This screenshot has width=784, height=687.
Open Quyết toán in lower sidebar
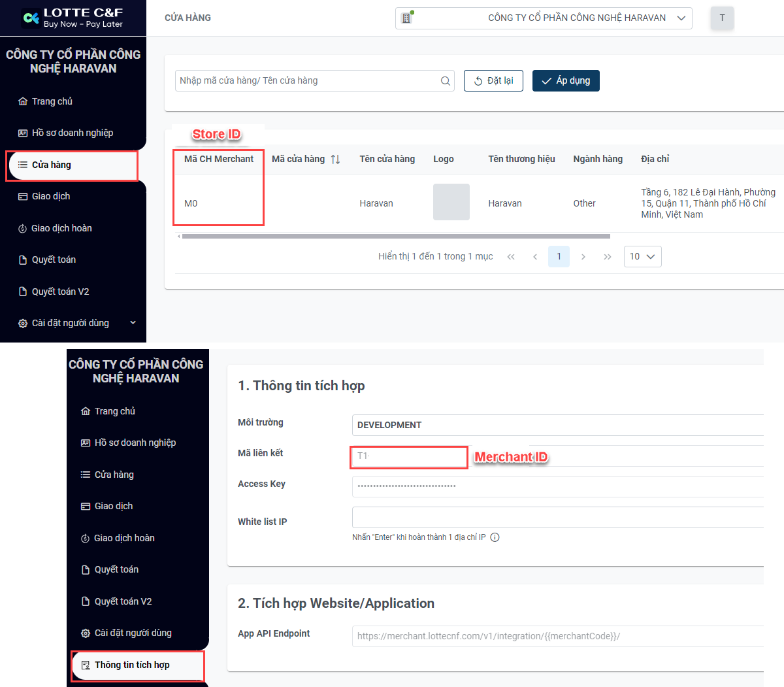(110, 569)
